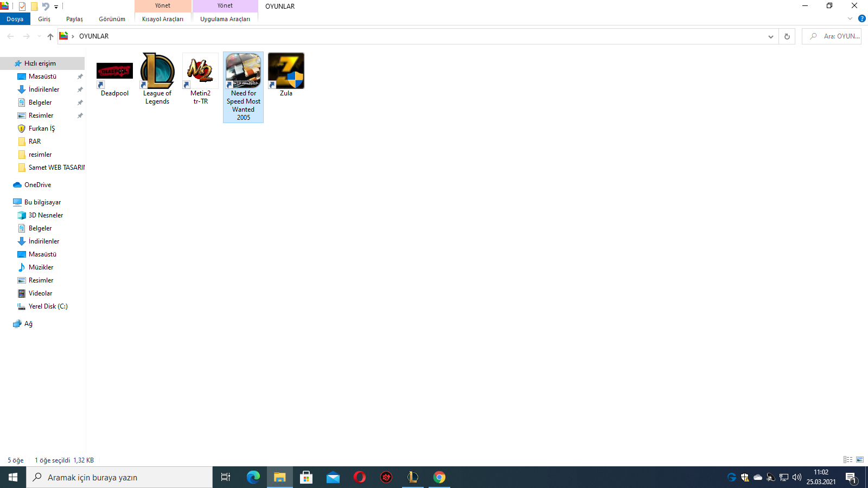The width and height of the screenshot is (868, 488).
Task: Select the Metin2 tr-TR shortcut
Action: click(200, 79)
